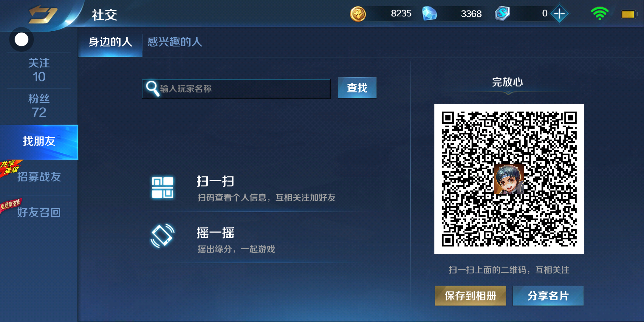Open the 找朋友 sidebar section
644x322 pixels.
pyautogui.click(x=39, y=142)
